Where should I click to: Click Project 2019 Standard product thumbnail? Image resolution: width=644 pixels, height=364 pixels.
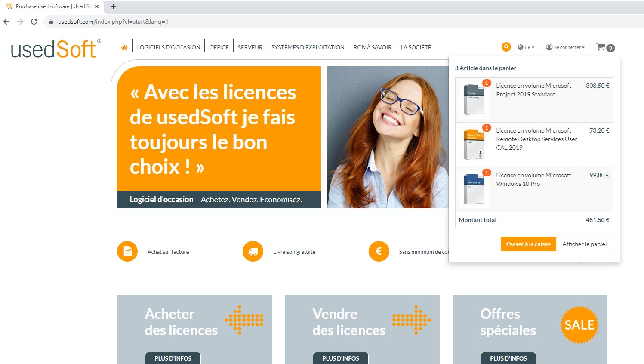point(474,100)
